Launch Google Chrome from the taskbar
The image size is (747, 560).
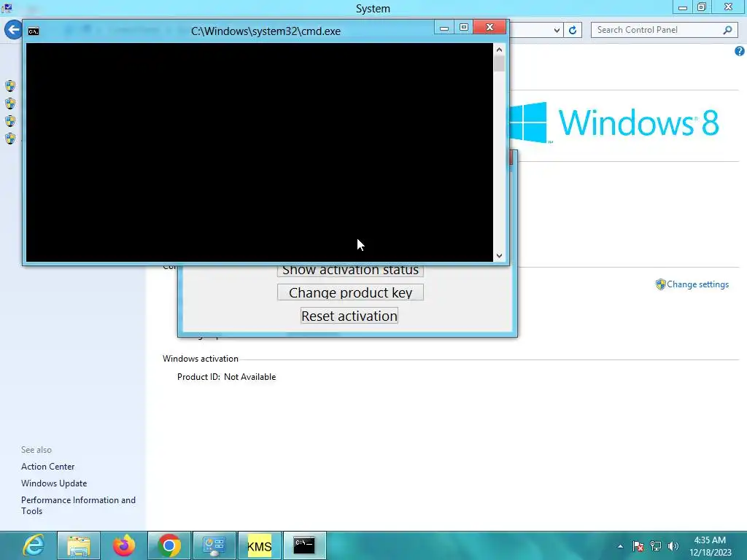click(169, 545)
